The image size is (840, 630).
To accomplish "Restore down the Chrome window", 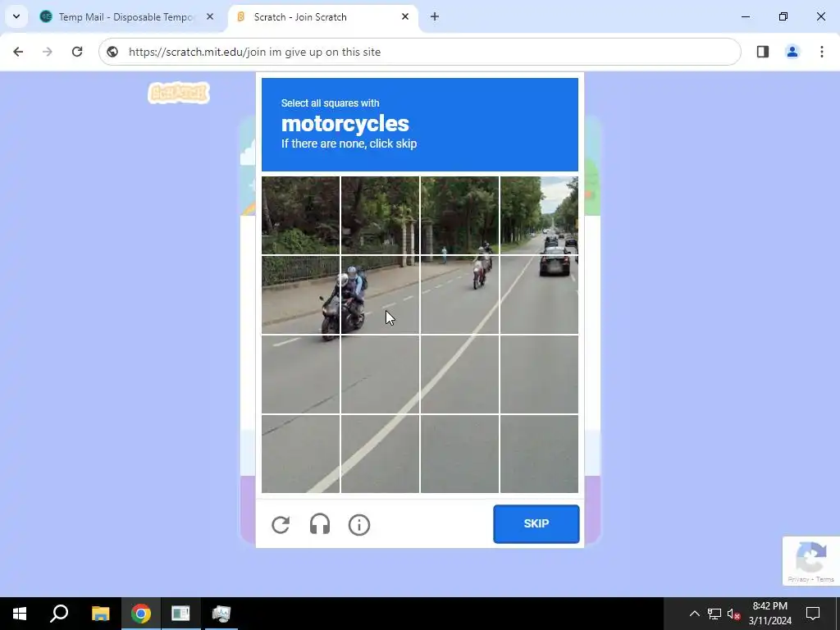I will (783, 16).
